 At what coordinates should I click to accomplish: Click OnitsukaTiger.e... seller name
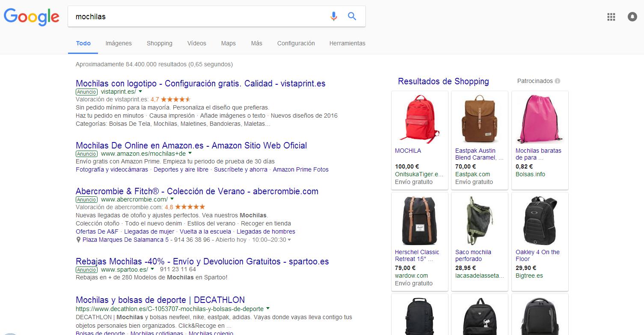[419, 174]
